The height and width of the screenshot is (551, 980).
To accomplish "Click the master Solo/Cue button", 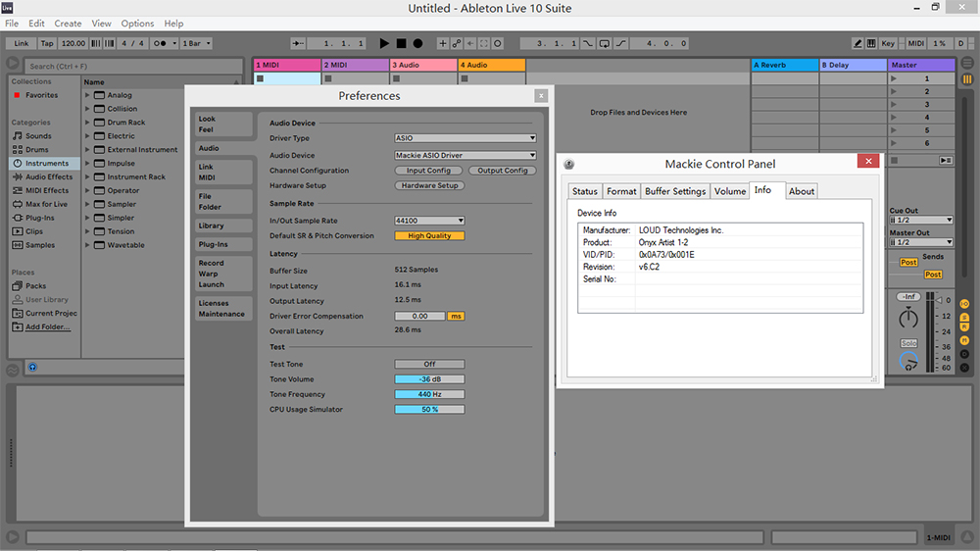I will point(908,343).
